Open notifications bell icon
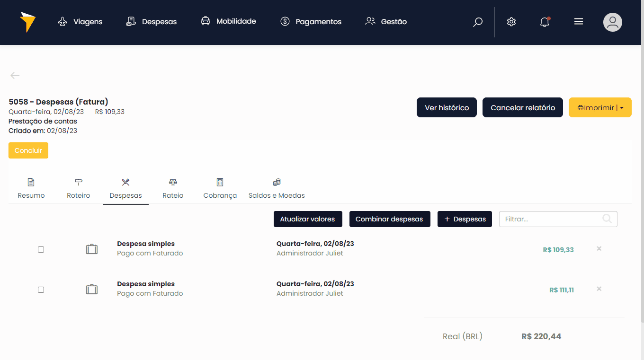This screenshot has height=360, width=644. tap(545, 22)
